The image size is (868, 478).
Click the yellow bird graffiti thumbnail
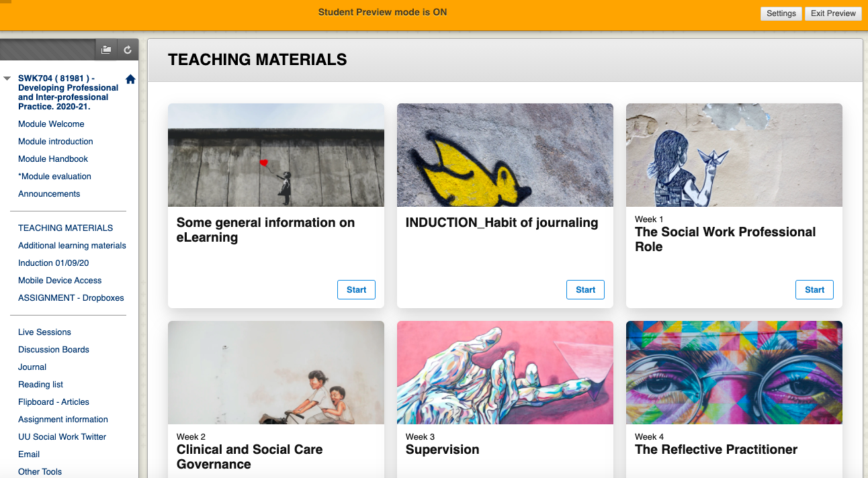coord(505,155)
